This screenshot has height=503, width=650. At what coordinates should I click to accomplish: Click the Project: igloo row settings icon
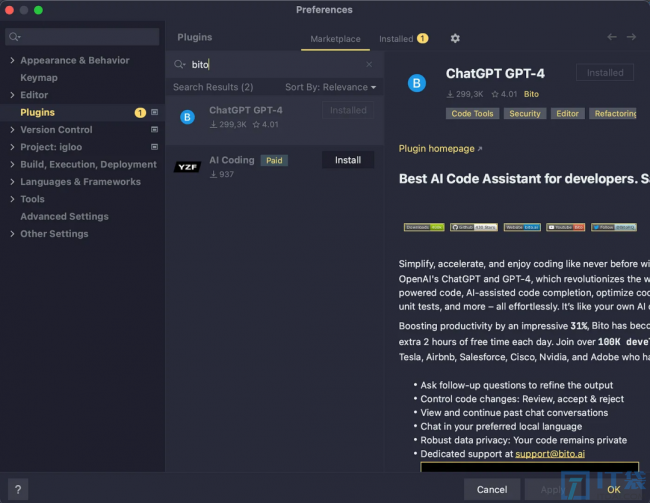(x=155, y=147)
